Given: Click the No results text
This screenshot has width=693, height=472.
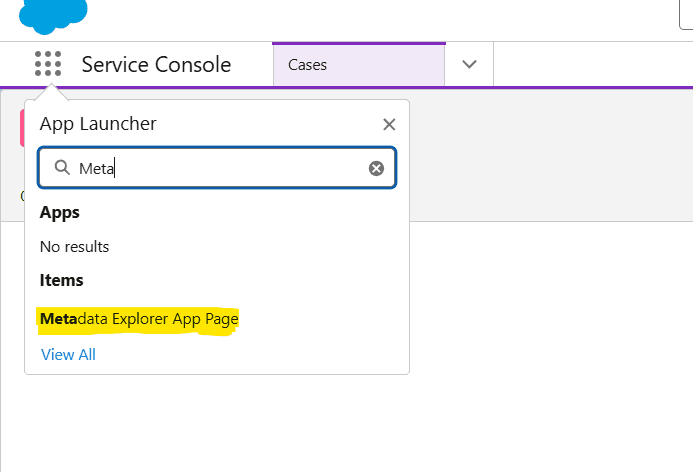Looking at the screenshot, I should (74, 247).
